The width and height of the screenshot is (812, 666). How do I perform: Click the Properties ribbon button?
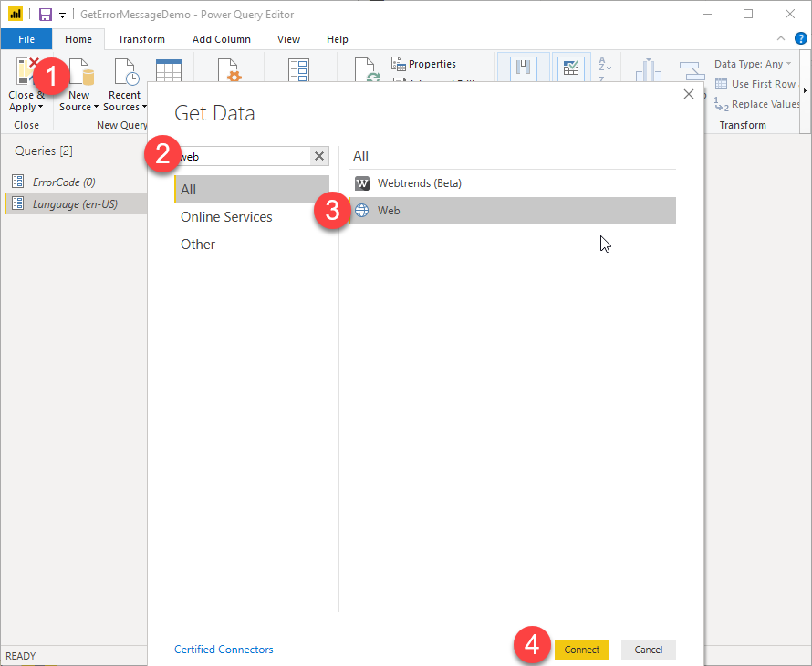point(423,64)
